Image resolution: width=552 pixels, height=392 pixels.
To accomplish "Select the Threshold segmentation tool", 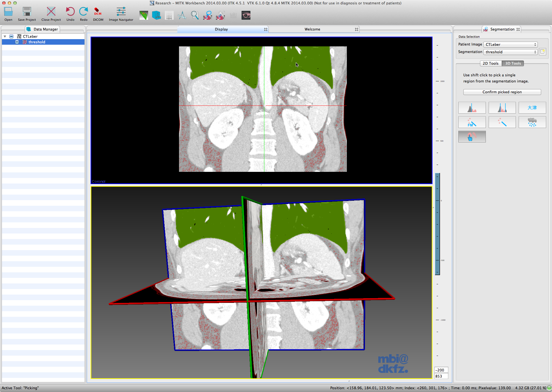I will coord(472,108).
